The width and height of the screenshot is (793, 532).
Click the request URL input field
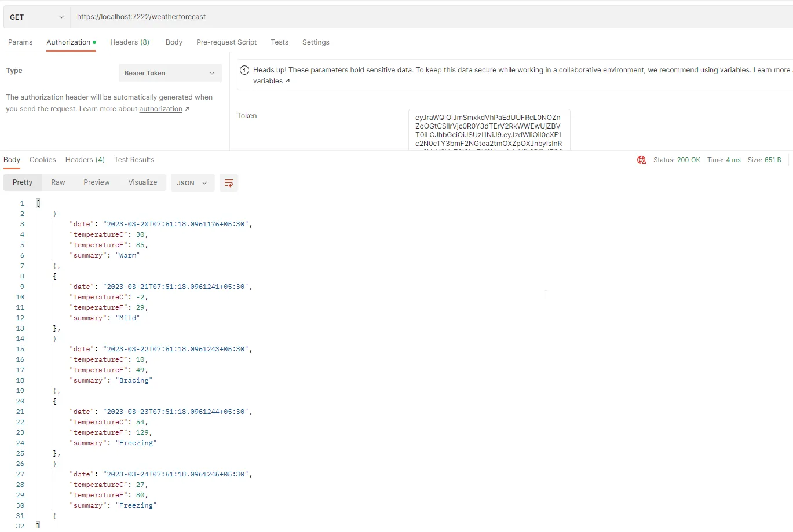coord(232,17)
